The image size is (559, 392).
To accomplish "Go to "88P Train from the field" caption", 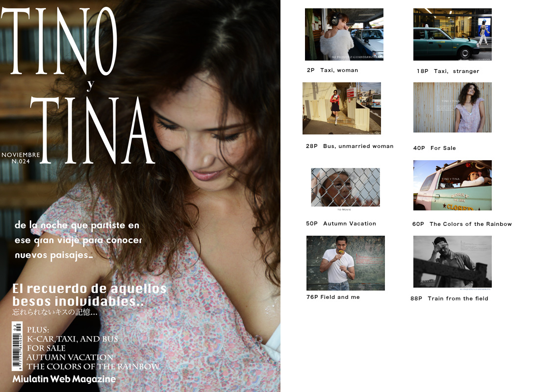I will pos(449,298).
